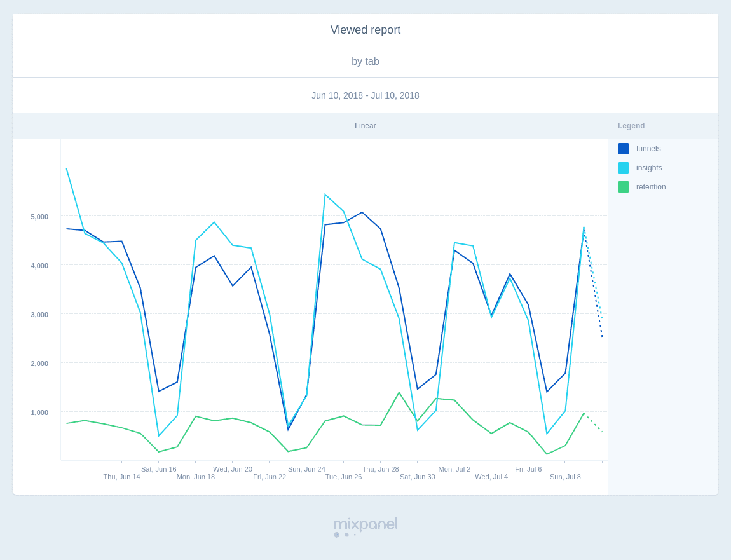This screenshot has height=560, width=731.
Task: Click the Sun, Jul 8 axis label
Action: pyautogui.click(x=565, y=477)
